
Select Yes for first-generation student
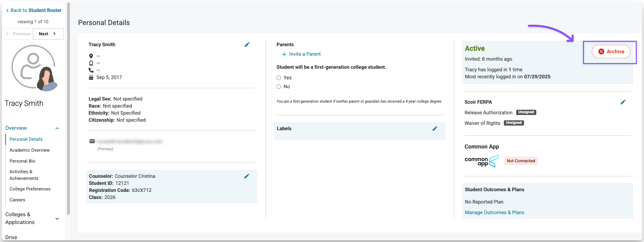click(x=279, y=78)
